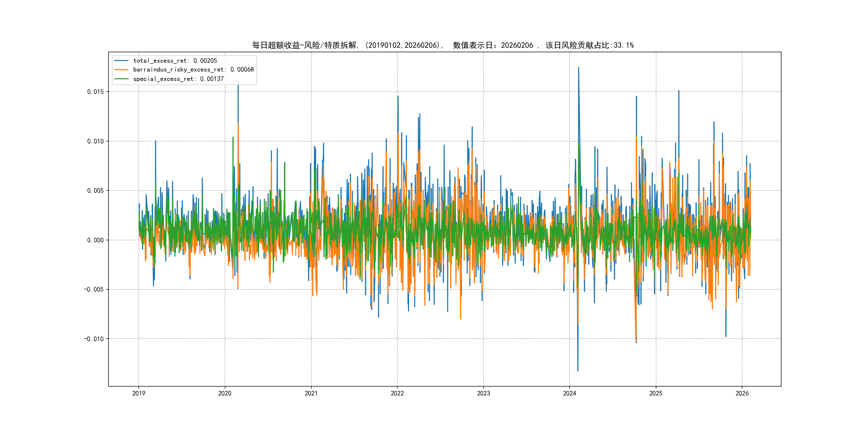Click the 2026 x-axis tick label
This screenshot has height=434, width=868.
(742, 393)
